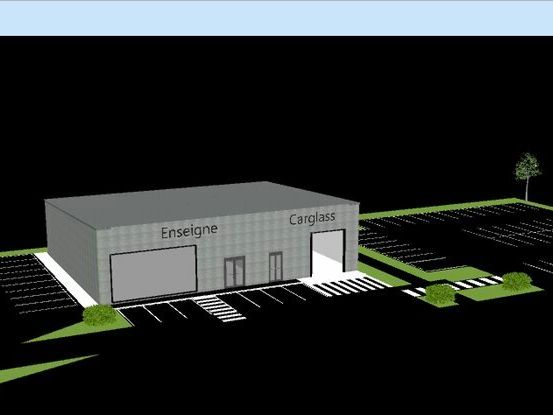The image size is (553, 415).
Task: Click the striped crosswalk before the entrance doors
Action: click(219, 309)
